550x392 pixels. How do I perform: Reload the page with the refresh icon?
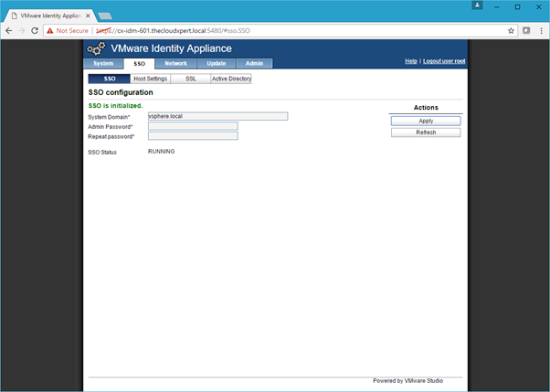pyautogui.click(x=35, y=30)
